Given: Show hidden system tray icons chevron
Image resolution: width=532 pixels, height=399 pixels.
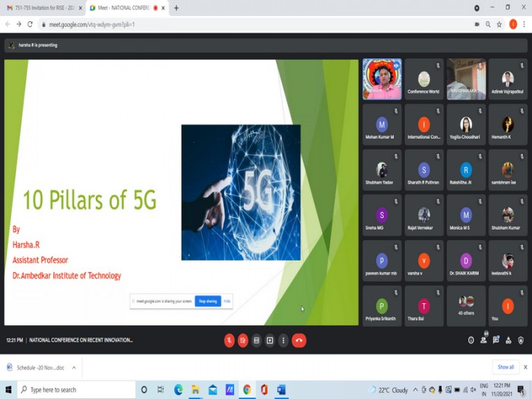Looking at the screenshot, I should (415, 390).
